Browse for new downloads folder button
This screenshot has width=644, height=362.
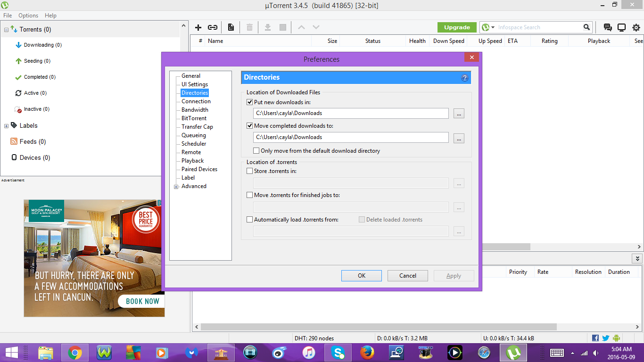point(459,114)
